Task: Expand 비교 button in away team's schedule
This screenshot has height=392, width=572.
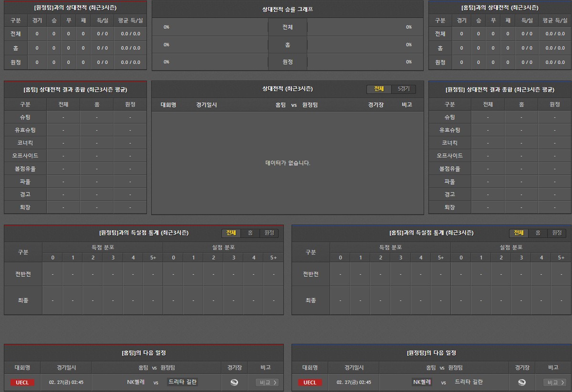Action: pos(555,382)
